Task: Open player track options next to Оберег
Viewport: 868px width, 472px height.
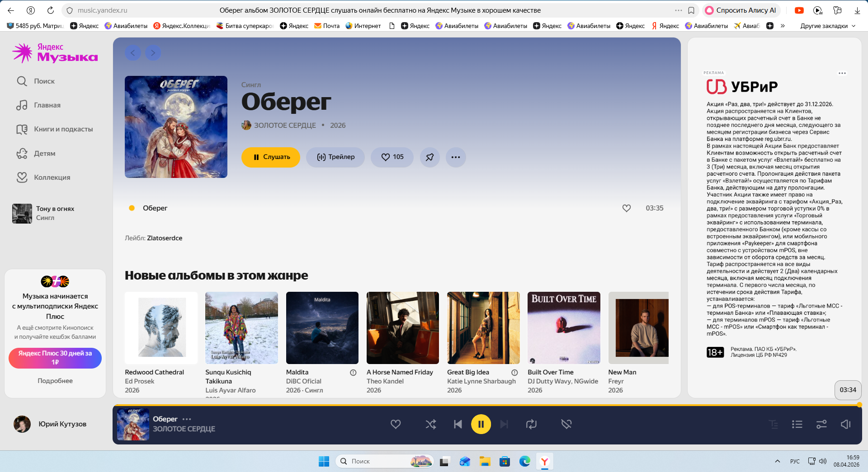Action: coord(187,419)
